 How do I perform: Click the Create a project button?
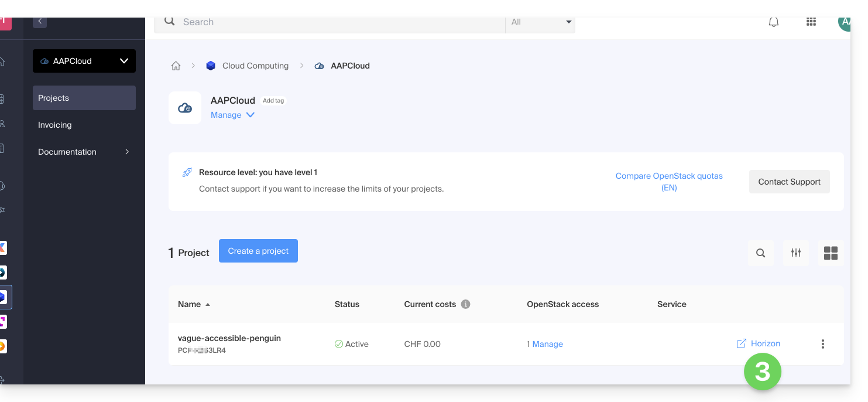(x=258, y=251)
